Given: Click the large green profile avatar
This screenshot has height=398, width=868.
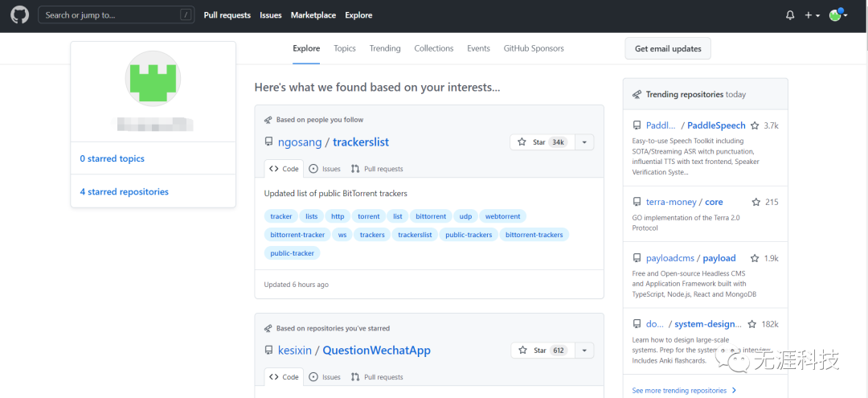Looking at the screenshot, I should coord(154,78).
